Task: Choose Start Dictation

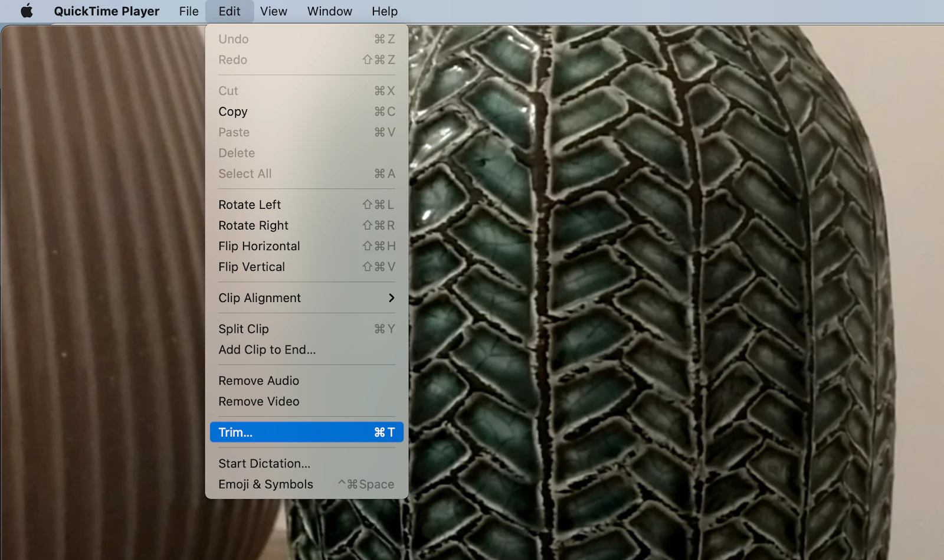Action: pyautogui.click(x=264, y=463)
